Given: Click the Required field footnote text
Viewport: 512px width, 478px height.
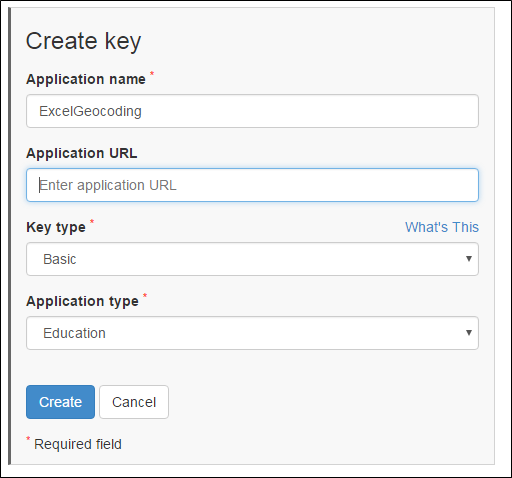Looking at the screenshot, I should click(x=78, y=444).
